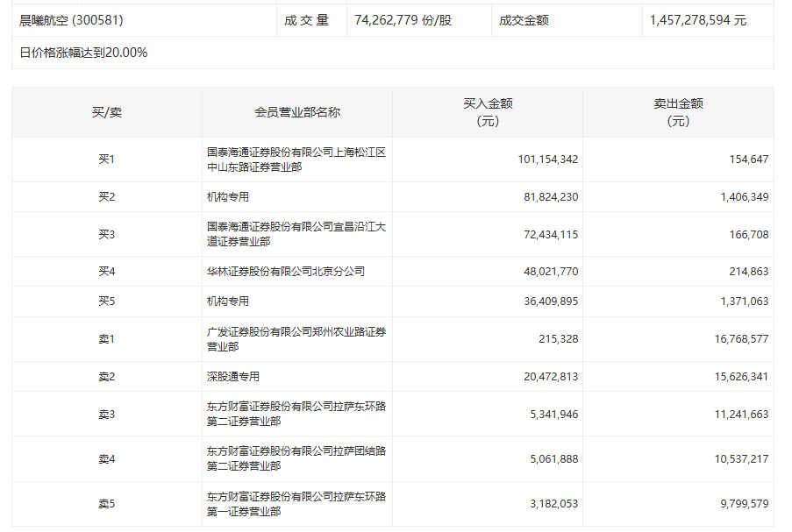Select 机构专用 in the 买5 row
Viewport: 792px width, 532px height.
[228, 301]
